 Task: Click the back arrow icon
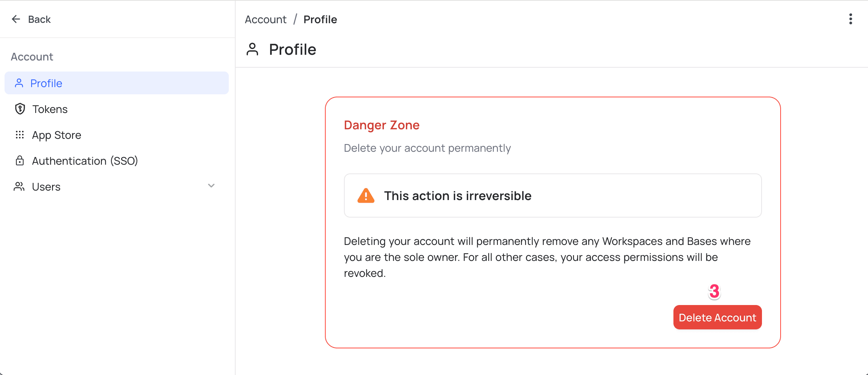pos(16,19)
